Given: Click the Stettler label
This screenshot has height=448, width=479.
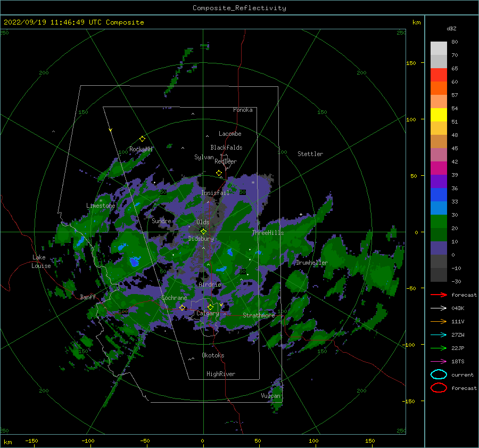Looking at the screenshot, I should (310, 154).
